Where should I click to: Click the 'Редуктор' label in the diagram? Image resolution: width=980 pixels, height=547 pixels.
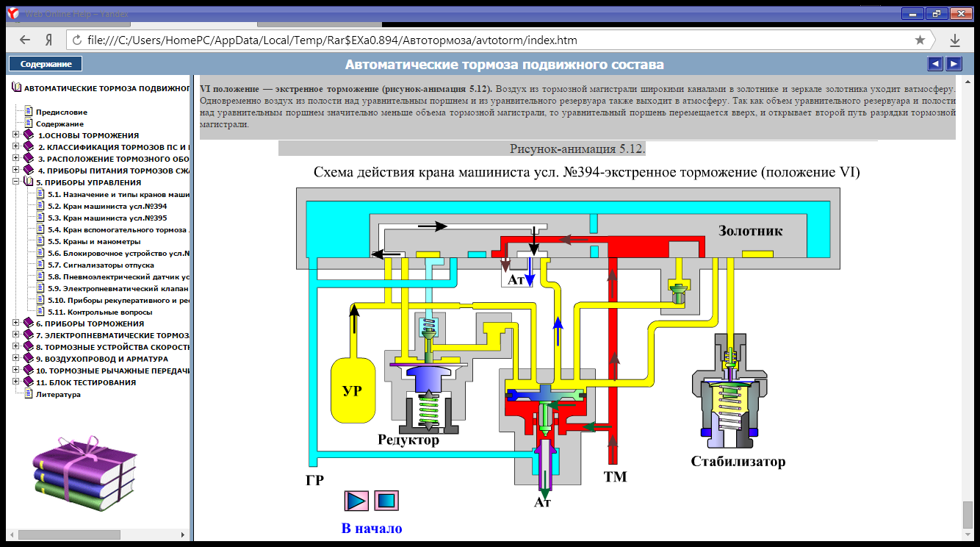tap(408, 440)
